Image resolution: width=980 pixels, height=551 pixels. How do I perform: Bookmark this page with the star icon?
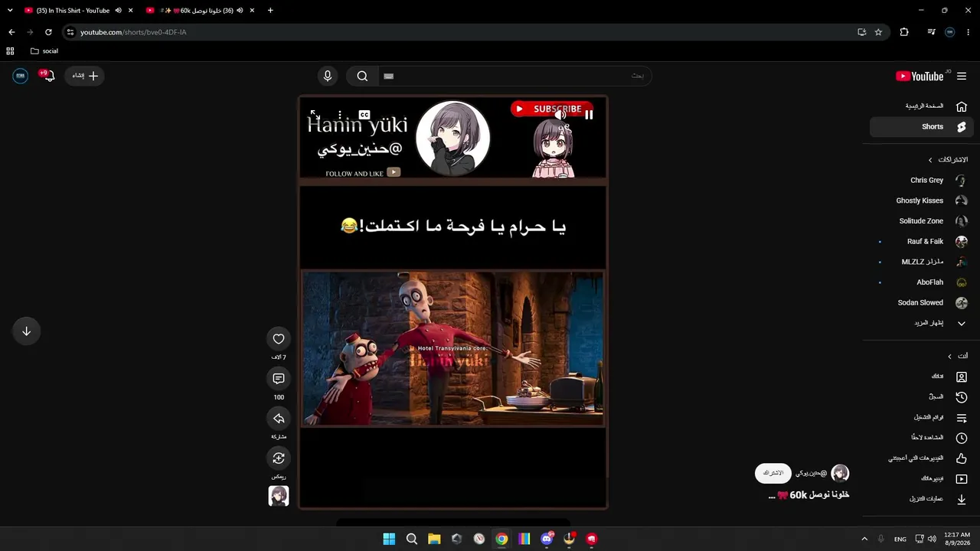878,32
